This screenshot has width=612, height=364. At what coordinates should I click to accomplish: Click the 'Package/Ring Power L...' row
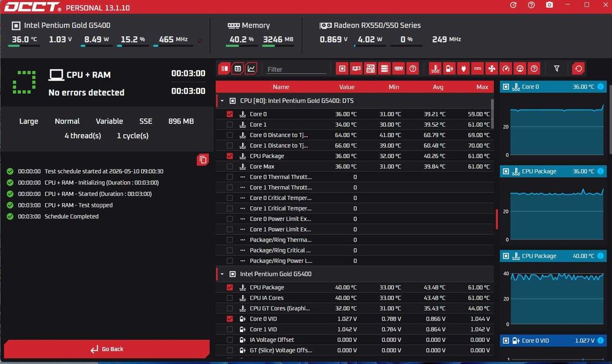354,261
